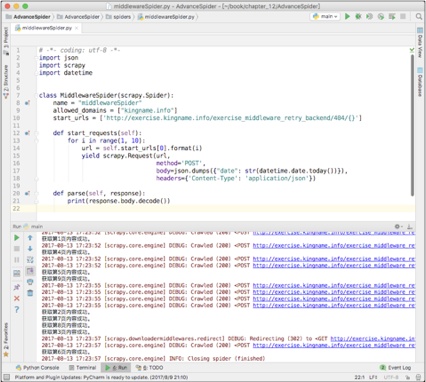Click the inspection status checkmark in editor corner
This screenshot has height=382, width=426.
pos(412,50)
